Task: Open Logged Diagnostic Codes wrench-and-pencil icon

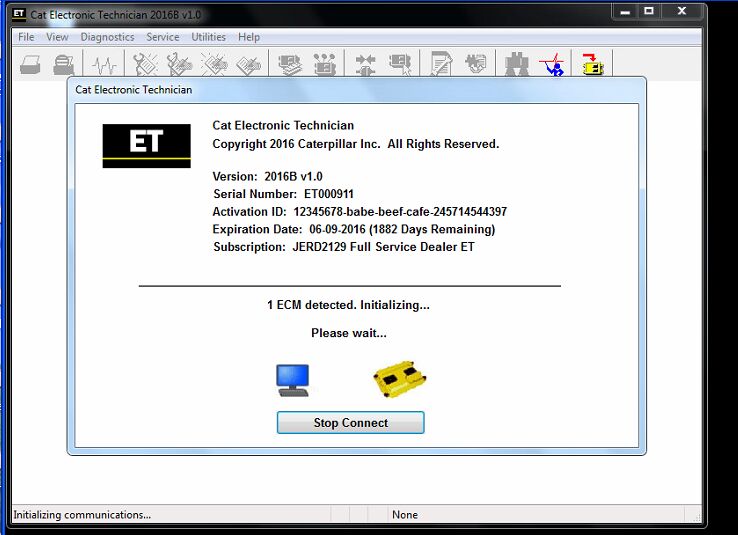Action: 179,64
